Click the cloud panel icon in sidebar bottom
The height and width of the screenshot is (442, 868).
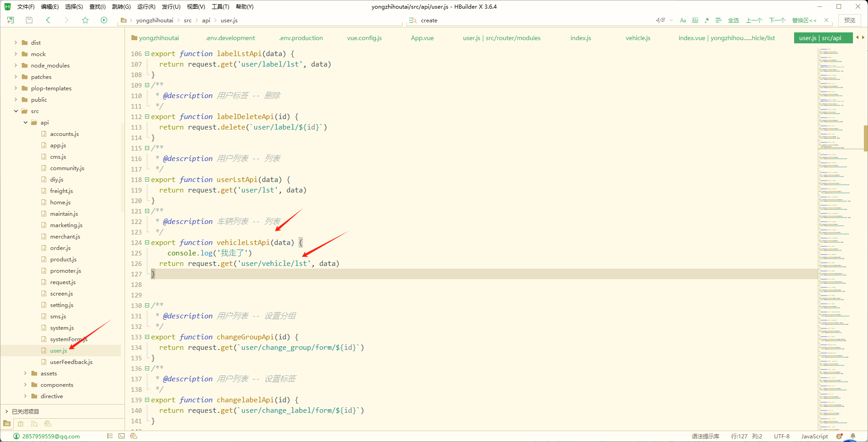tap(48, 424)
